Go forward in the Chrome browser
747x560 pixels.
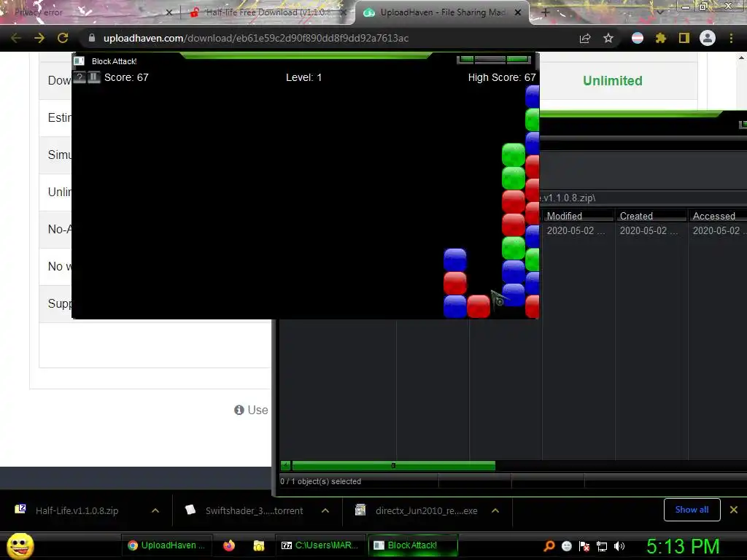(x=39, y=38)
